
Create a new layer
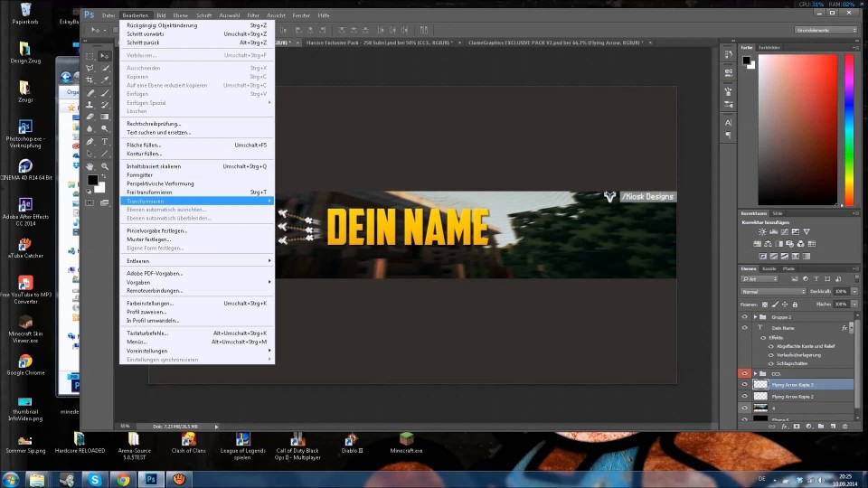833,427
